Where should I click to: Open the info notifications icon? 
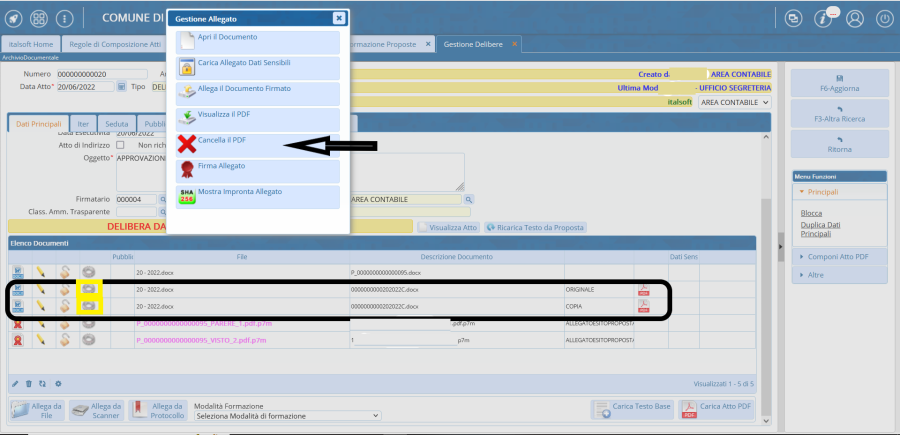click(822, 18)
